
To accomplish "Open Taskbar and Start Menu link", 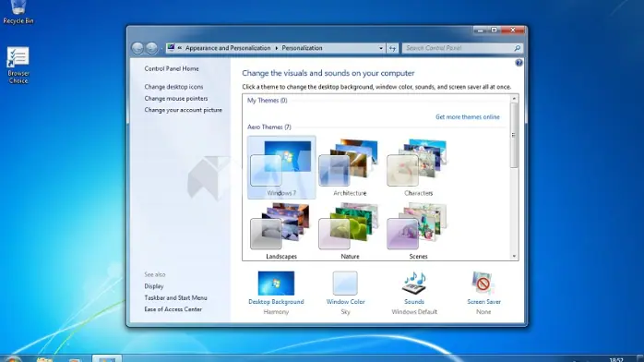I will 175,297.
